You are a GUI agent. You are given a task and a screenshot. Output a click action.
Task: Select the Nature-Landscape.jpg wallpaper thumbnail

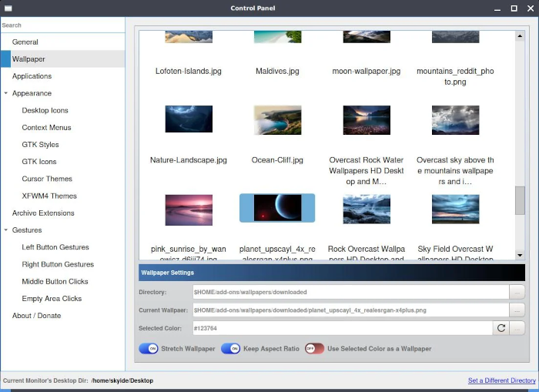(189, 120)
